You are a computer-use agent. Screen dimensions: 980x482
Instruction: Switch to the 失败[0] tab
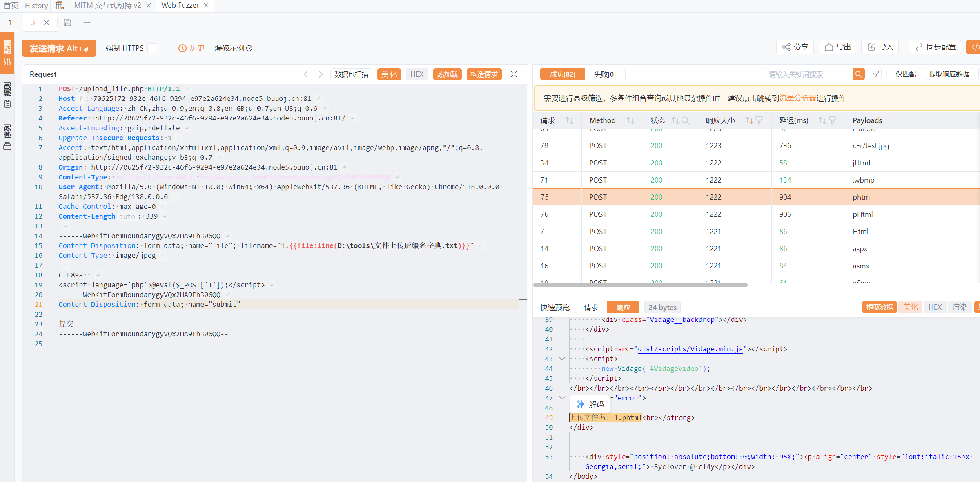click(605, 74)
